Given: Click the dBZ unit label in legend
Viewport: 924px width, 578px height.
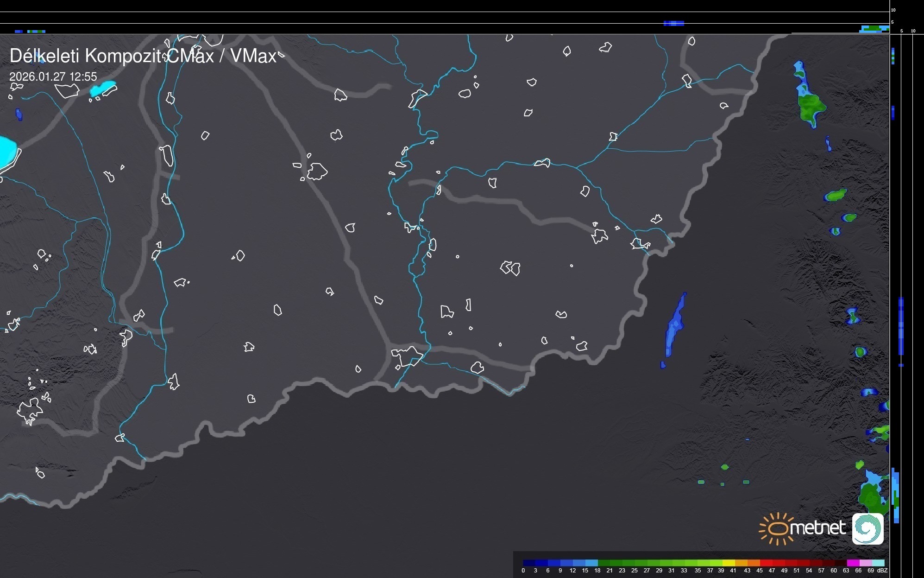Looking at the screenshot, I should (x=882, y=571).
